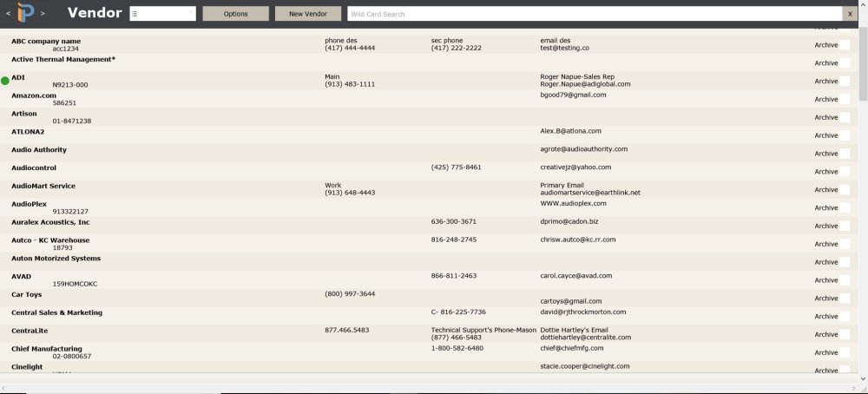The height and width of the screenshot is (394, 868).
Task: Clear search with the X button
Action: [850, 14]
